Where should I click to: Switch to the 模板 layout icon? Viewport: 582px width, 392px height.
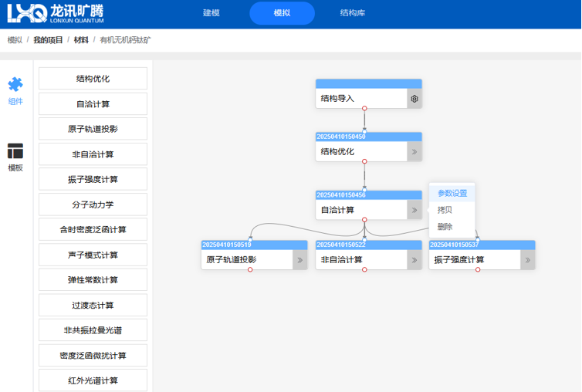(15, 151)
